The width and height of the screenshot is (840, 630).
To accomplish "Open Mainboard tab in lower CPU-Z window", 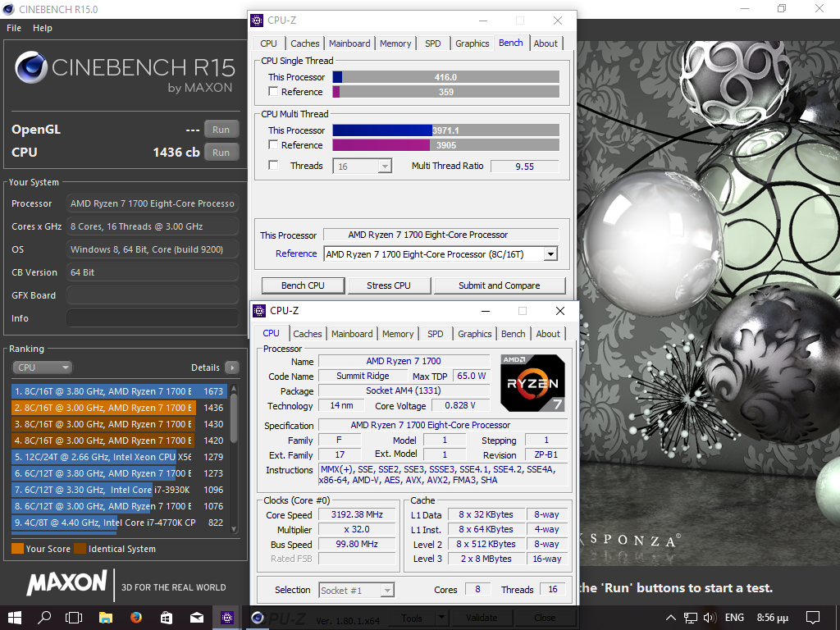I will pos(352,334).
